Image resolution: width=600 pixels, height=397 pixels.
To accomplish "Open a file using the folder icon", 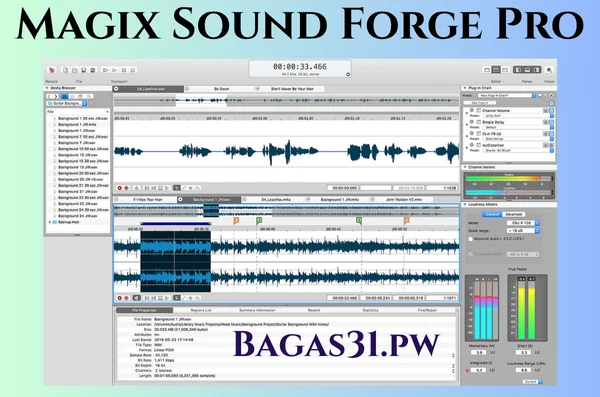I will tap(75, 70).
